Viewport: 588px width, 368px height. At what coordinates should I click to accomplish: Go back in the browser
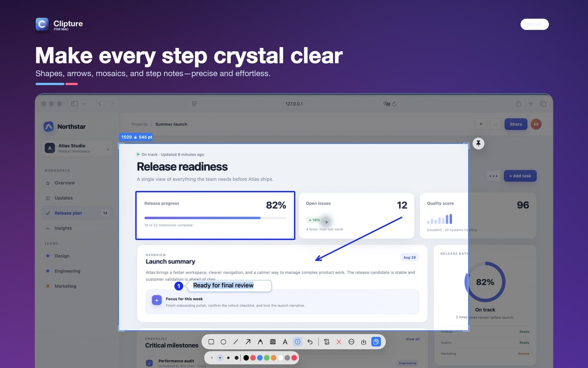[100, 104]
